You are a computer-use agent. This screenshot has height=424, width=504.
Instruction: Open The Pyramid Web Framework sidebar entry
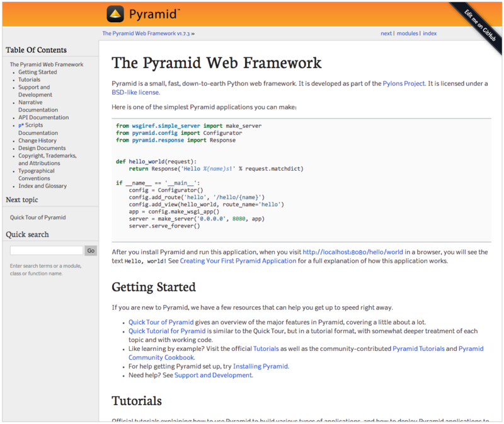click(x=47, y=64)
